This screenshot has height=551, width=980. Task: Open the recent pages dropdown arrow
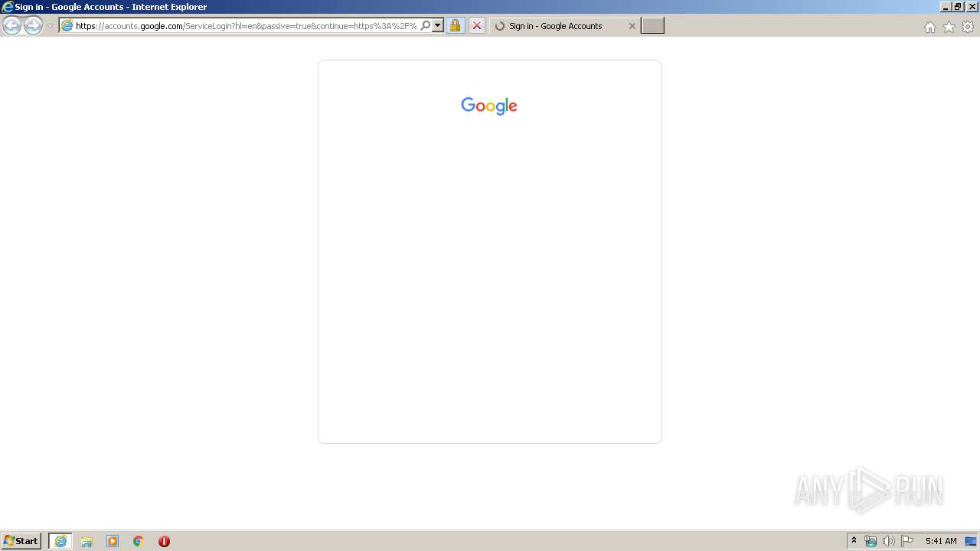pos(50,26)
